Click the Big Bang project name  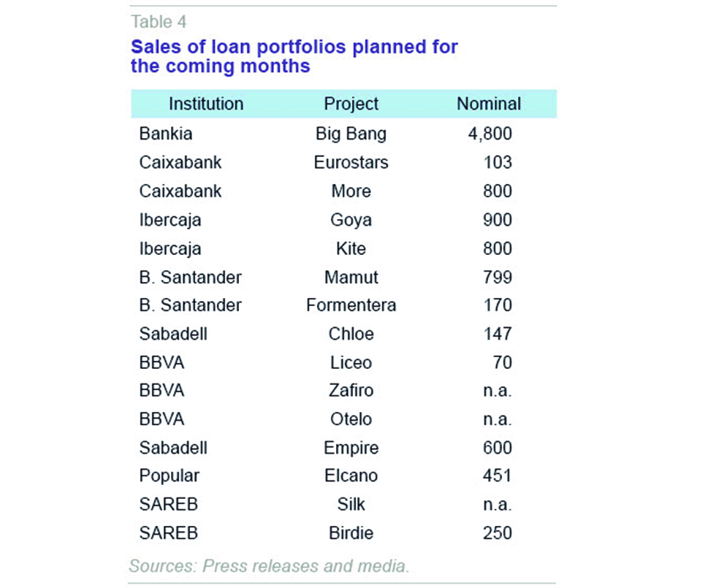351,134
